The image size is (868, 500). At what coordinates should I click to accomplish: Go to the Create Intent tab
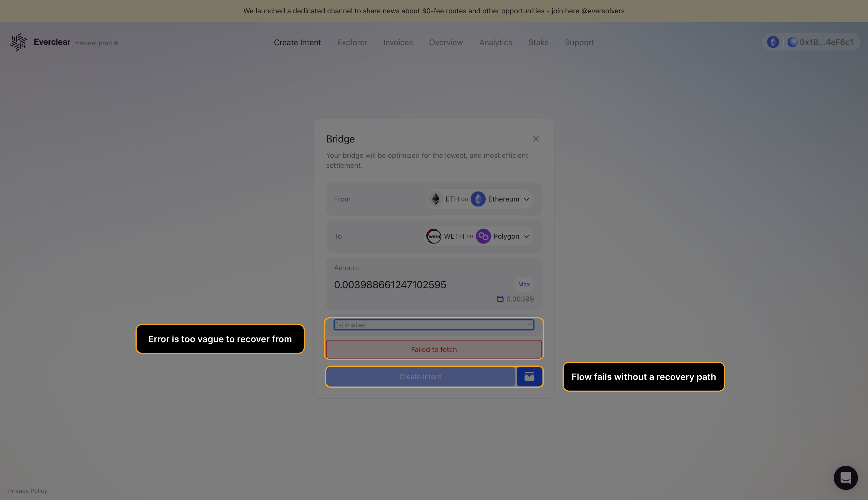pos(297,42)
